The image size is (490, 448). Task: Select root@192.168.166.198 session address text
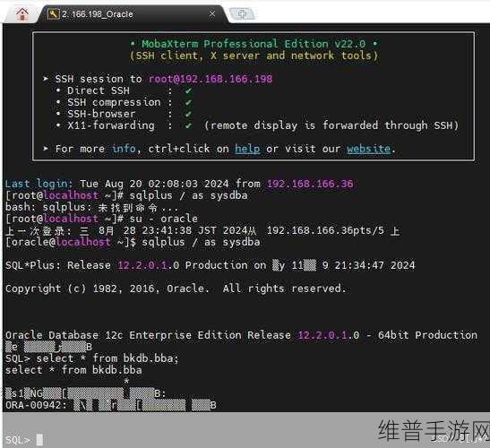point(211,79)
